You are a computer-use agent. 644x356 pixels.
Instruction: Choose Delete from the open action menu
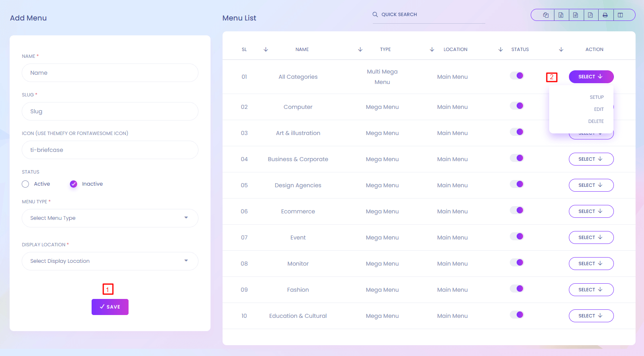tap(596, 121)
